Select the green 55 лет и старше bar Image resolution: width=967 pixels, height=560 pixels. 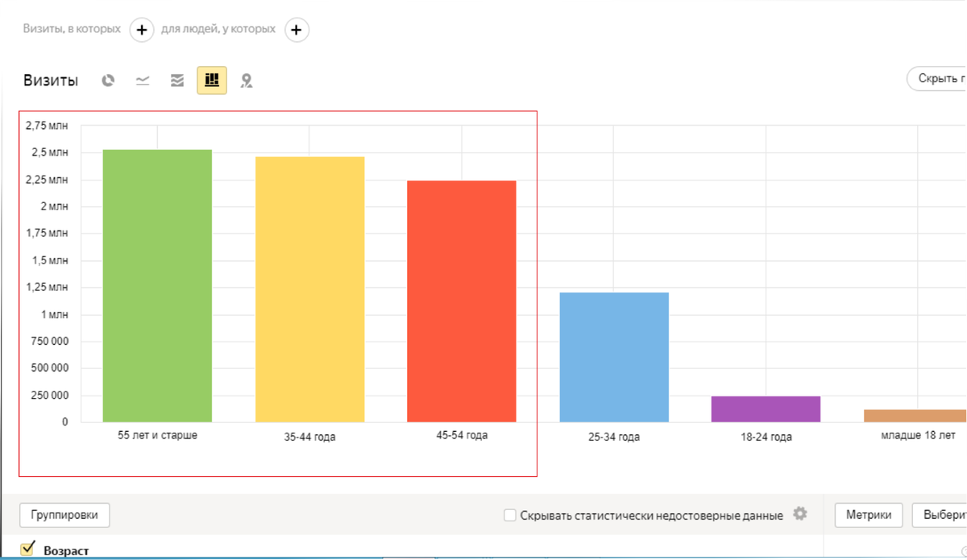click(157, 285)
